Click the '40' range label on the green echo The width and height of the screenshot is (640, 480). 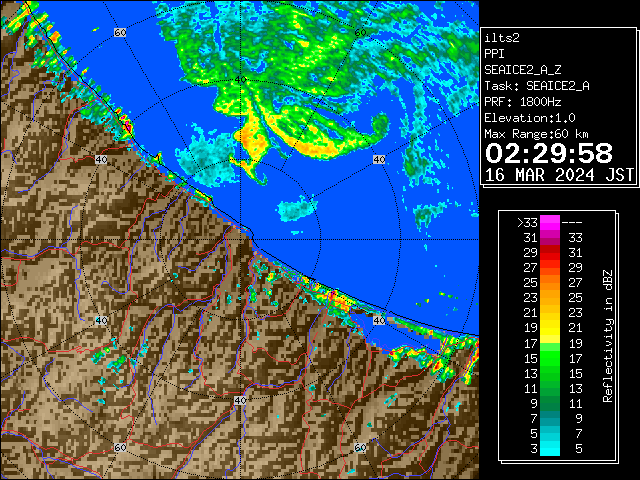click(x=240, y=80)
